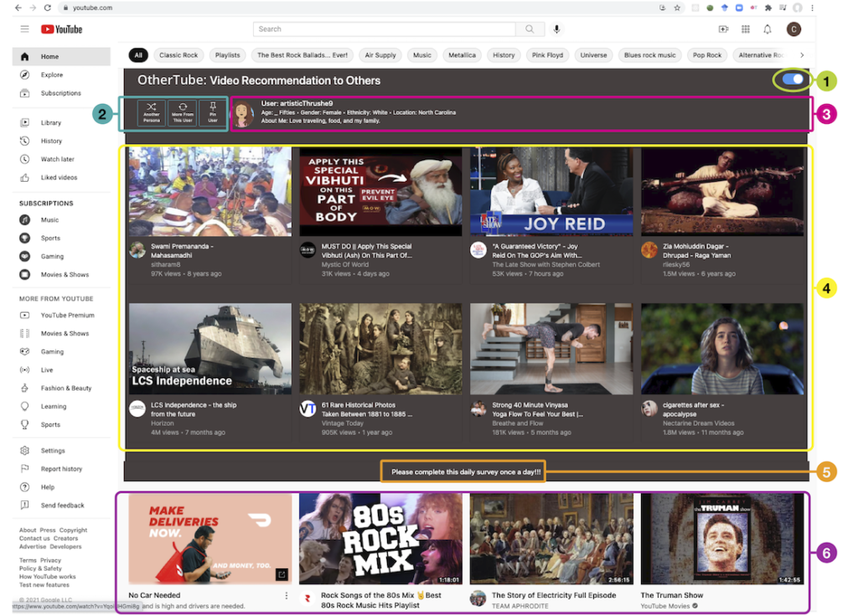The image size is (858, 616).
Task: Play the LCS Independence video thumbnail
Action: coord(210,349)
